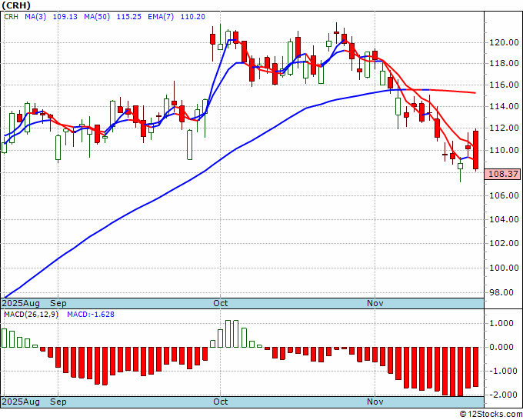Viewport: 523px width, 420px height.
Task: Click the 100.00 price axis label
Action: (505, 268)
